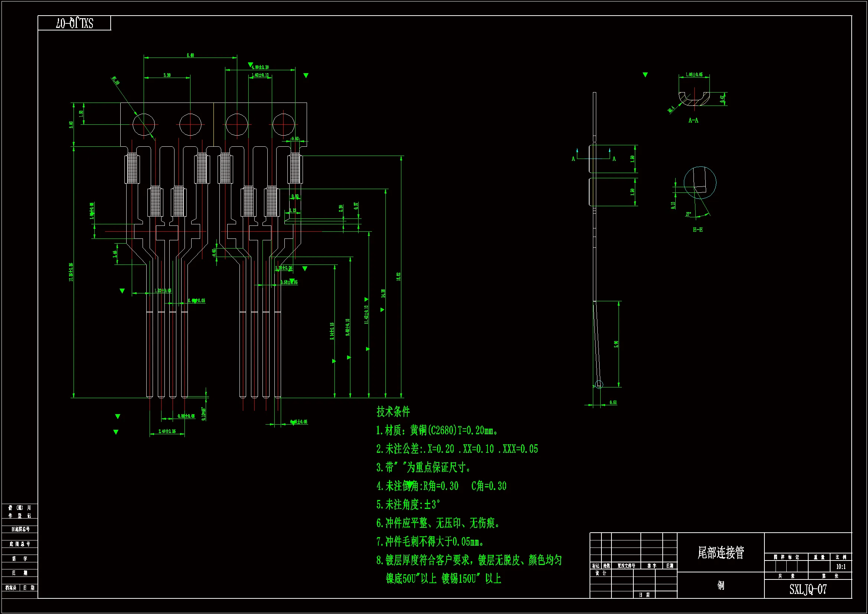Click the 签字 cell in left margin table
This screenshot has width=868, height=614.
click(x=19, y=558)
